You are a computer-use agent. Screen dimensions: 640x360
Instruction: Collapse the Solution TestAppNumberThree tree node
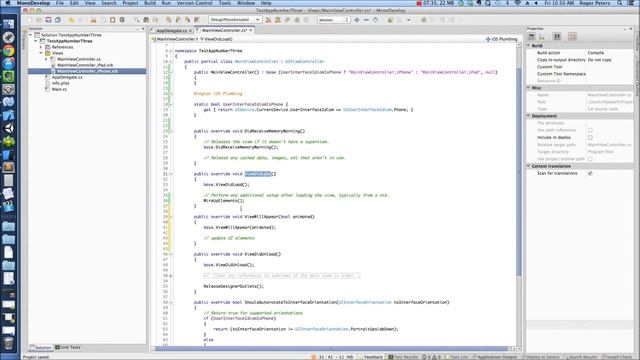[x=31, y=35]
